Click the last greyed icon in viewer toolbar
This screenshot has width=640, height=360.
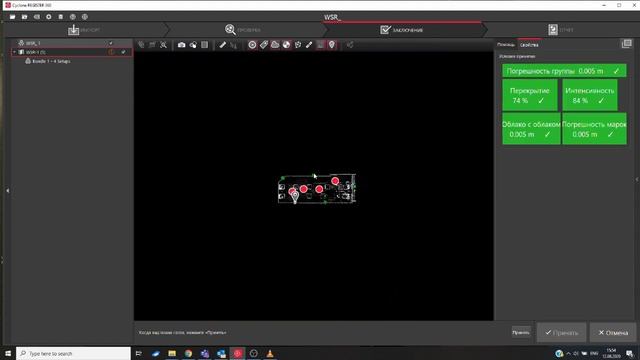click(350, 45)
